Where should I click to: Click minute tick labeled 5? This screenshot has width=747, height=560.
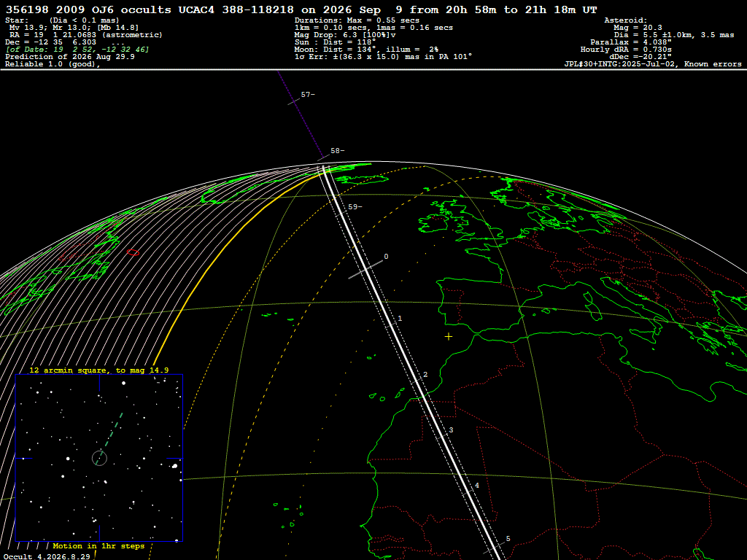[x=508, y=539]
